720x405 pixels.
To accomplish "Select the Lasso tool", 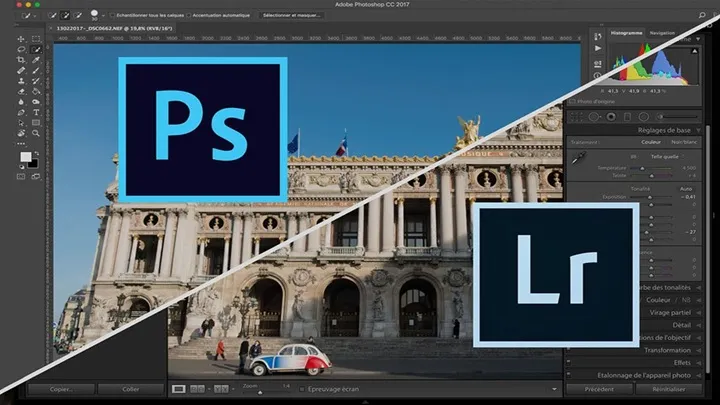I will click(22, 49).
